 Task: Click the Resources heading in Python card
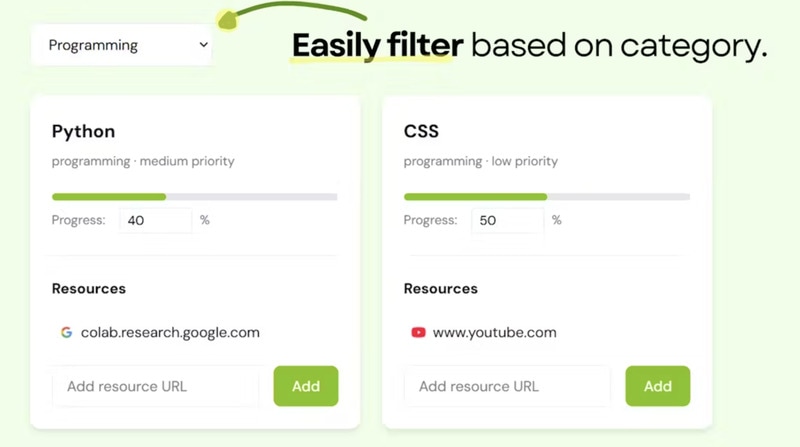(89, 288)
